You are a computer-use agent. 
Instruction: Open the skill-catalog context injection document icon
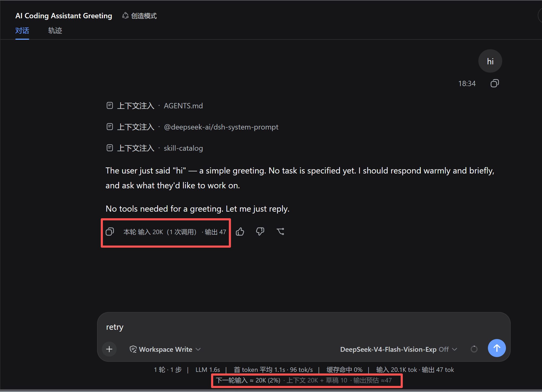click(110, 148)
